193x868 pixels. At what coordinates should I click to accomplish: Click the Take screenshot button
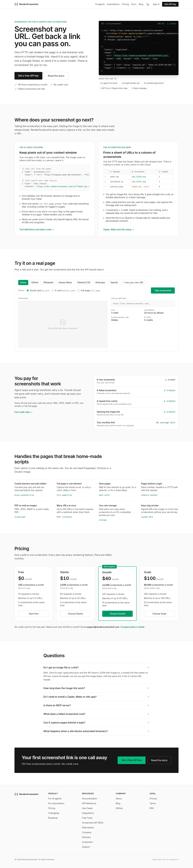pos(163,290)
